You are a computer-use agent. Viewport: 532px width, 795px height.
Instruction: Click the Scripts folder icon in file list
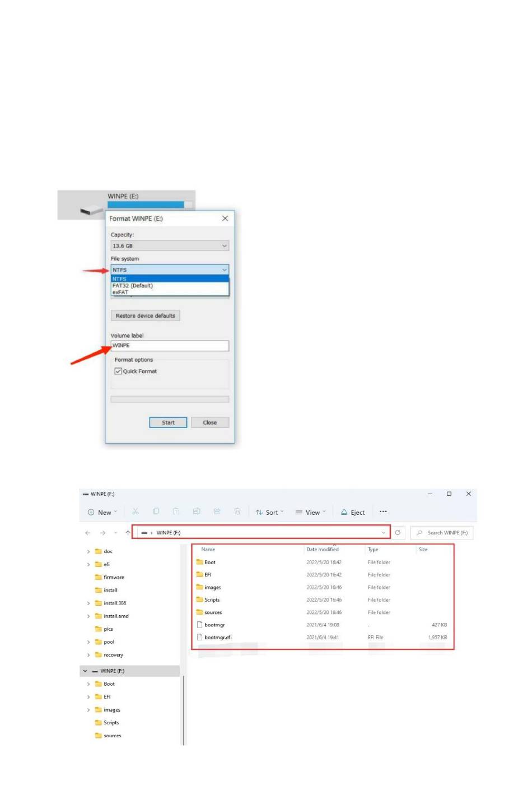pyautogui.click(x=199, y=600)
